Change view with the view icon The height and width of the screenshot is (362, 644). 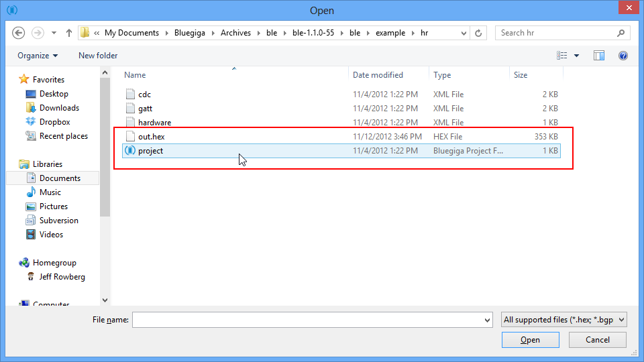[562, 56]
